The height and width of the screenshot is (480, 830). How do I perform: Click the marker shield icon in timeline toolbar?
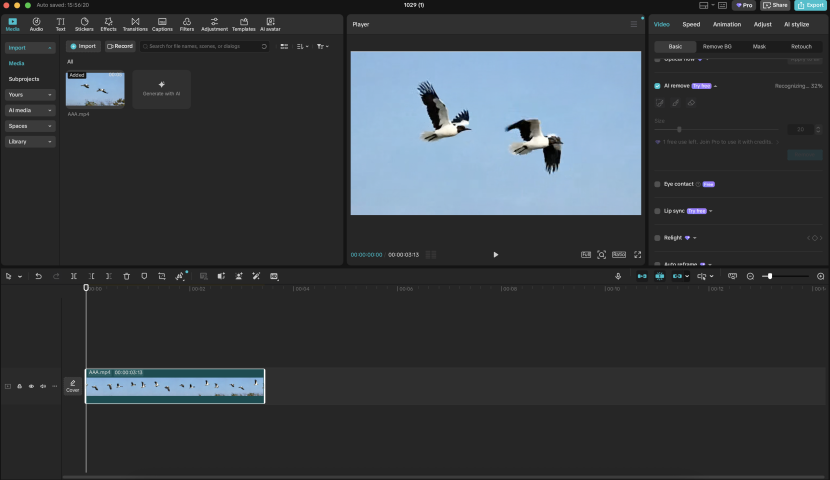click(144, 276)
